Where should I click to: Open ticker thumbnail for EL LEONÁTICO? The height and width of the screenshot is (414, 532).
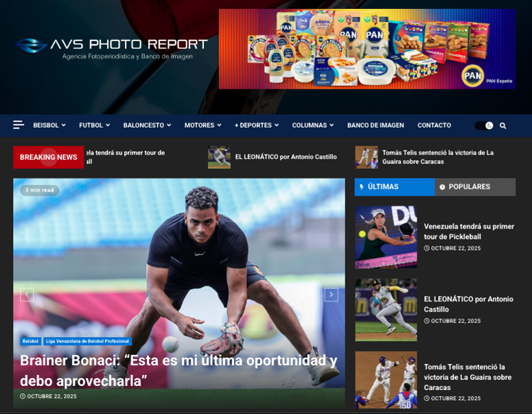219,157
